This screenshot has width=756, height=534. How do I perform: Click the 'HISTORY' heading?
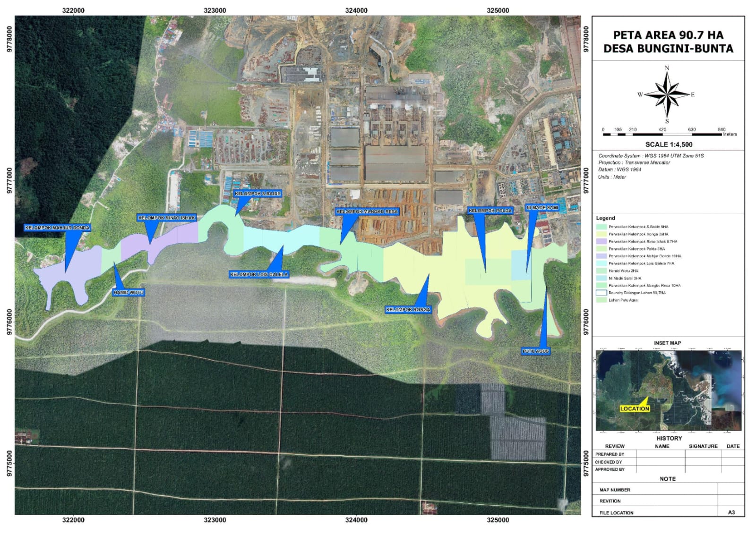(x=669, y=439)
